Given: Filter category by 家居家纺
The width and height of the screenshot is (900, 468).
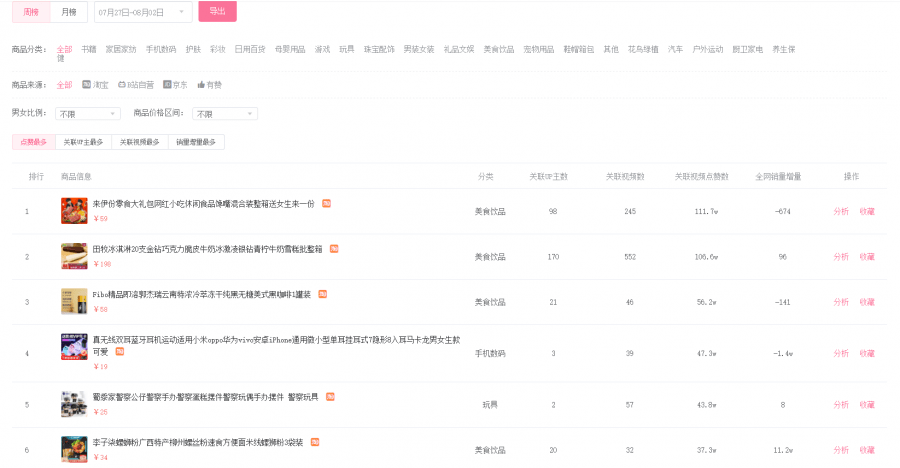Looking at the screenshot, I should click(x=121, y=49).
